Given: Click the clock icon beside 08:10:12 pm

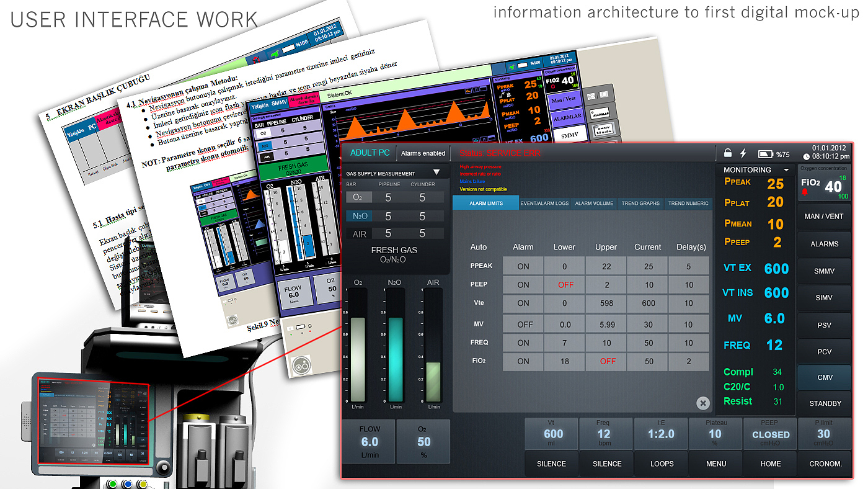Looking at the screenshot, I should pos(806,157).
